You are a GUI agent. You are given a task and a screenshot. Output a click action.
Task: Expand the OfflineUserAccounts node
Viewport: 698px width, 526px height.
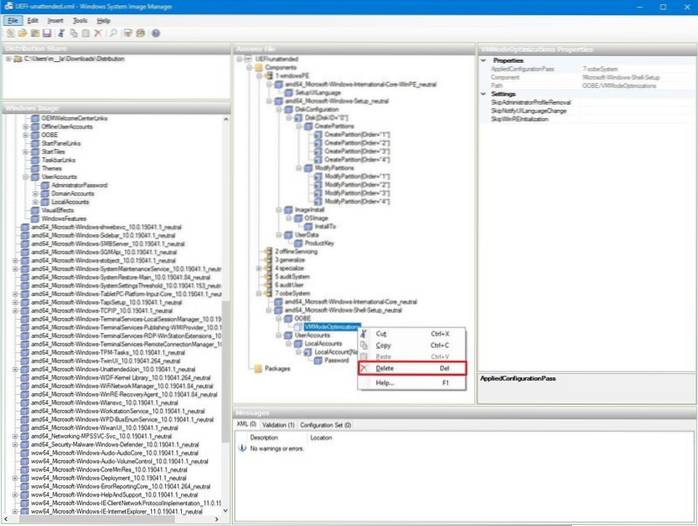tap(23, 125)
